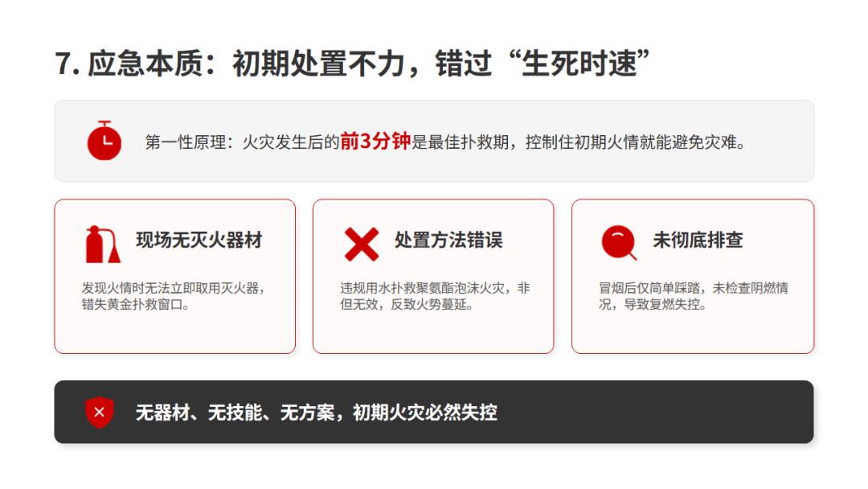Select the heading 现场无灭火器材

(x=199, y=240)
